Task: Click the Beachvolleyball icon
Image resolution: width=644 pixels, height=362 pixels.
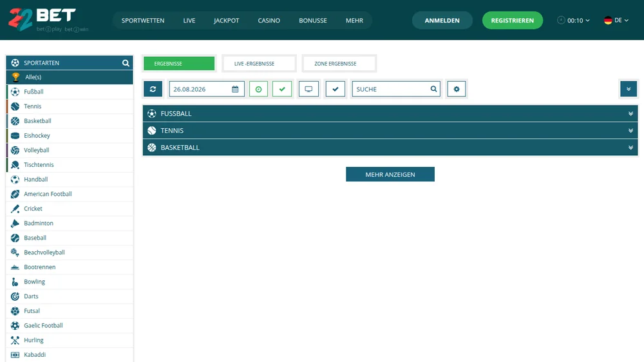Action: (x=15, y=252)
